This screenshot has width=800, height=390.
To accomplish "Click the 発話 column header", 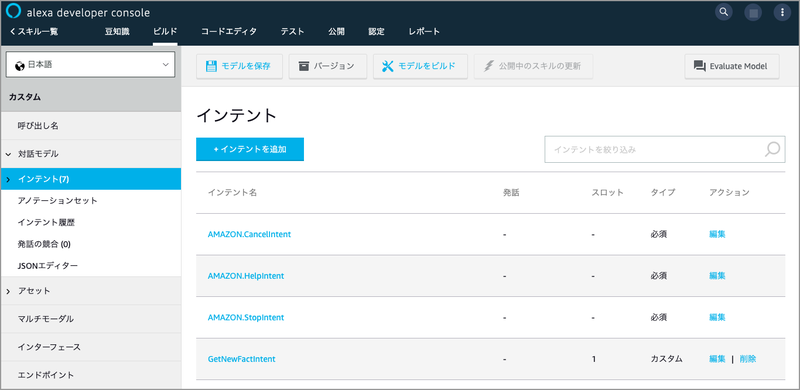I will coord(511,192).
